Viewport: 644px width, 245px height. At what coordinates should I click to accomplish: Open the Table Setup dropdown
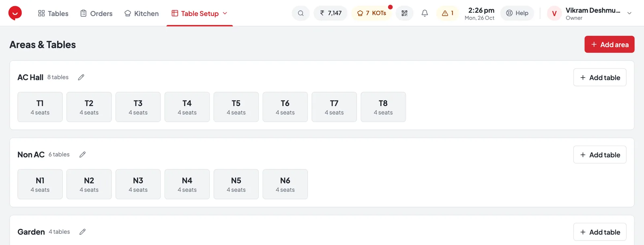pos(200,13)
